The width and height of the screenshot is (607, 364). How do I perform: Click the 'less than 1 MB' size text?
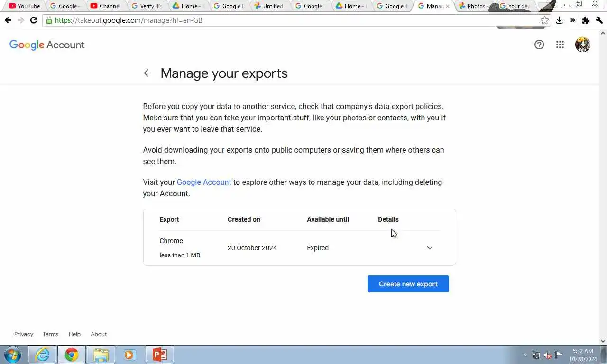[x=180, y=255]
